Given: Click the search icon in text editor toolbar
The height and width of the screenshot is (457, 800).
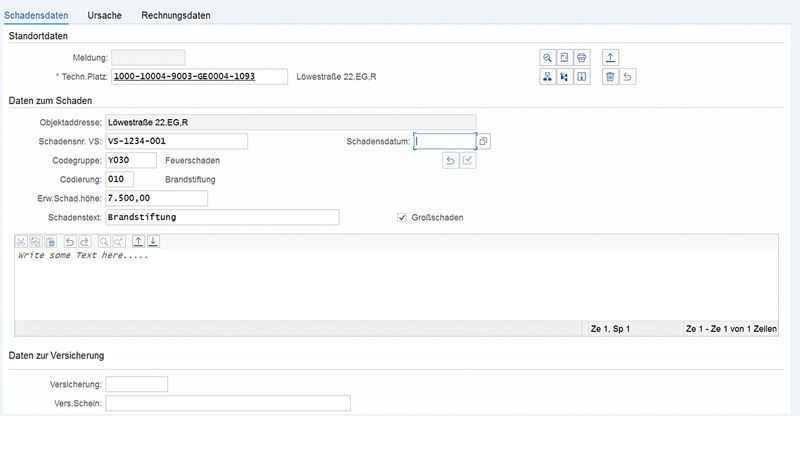Looking at the screenshot, I should click(104, 241).
